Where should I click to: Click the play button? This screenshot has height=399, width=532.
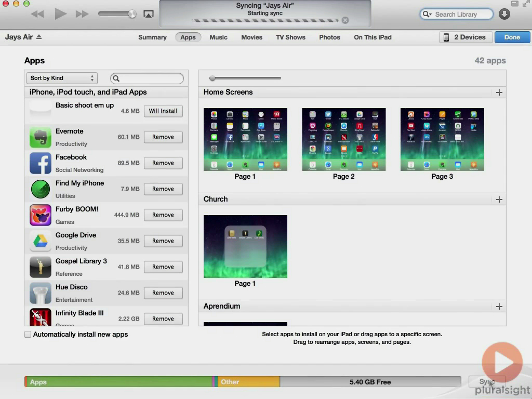pyautogui.click(x=60, y=14)
